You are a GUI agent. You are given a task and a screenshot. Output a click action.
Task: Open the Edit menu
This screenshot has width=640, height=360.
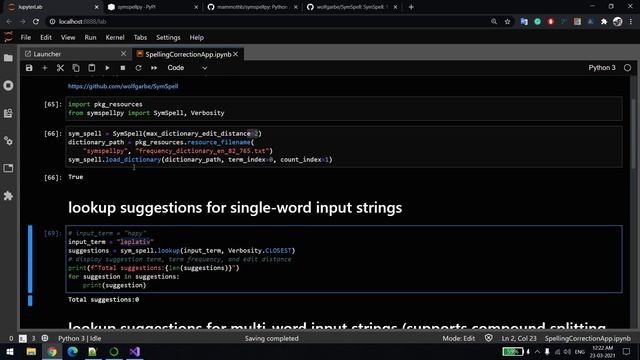(x=46, y=38)
